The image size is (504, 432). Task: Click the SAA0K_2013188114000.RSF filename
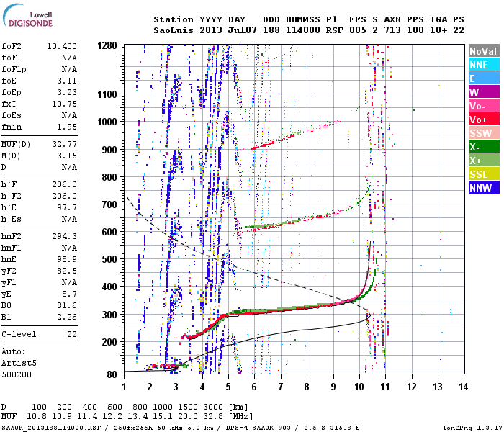[x=51, y=428]
